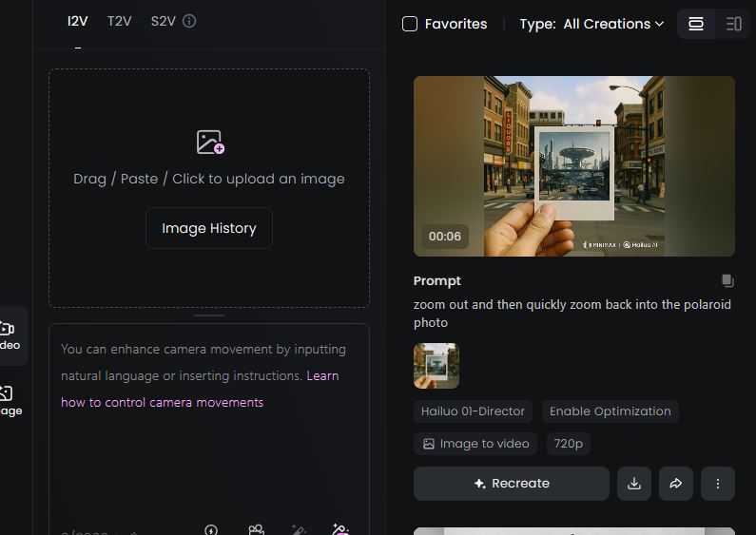The height and width of the screenshot is (535, 756).
Task: Share the polaroid video
Action: point(676,484)
